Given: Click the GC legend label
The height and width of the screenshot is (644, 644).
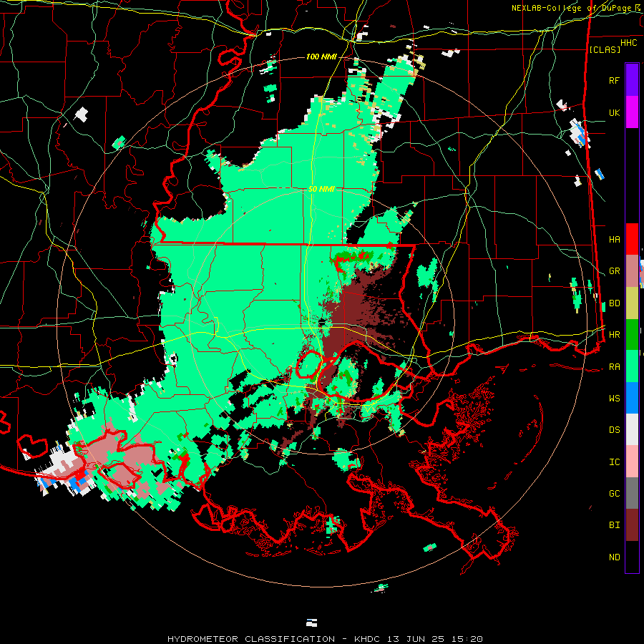Looking at the screenshot, I should pos(614,494).
